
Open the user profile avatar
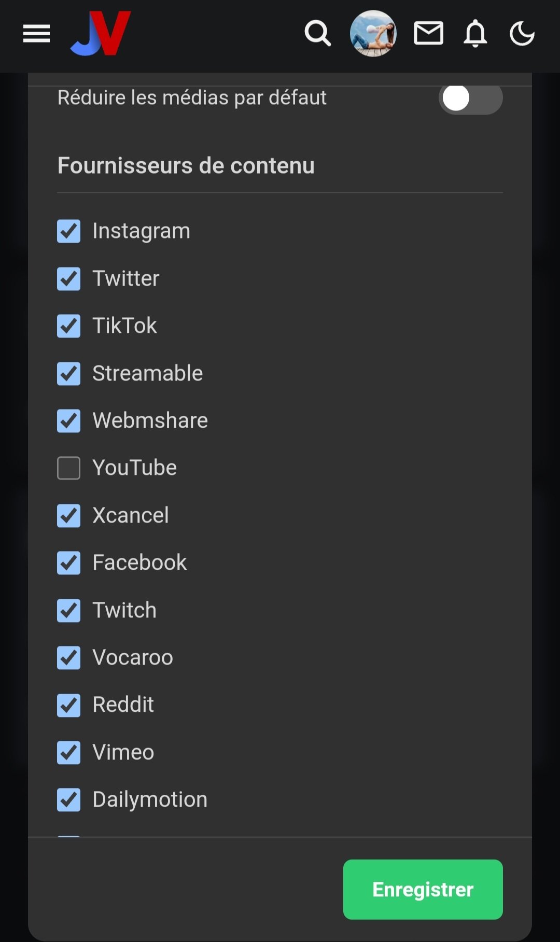coord(373,34)
